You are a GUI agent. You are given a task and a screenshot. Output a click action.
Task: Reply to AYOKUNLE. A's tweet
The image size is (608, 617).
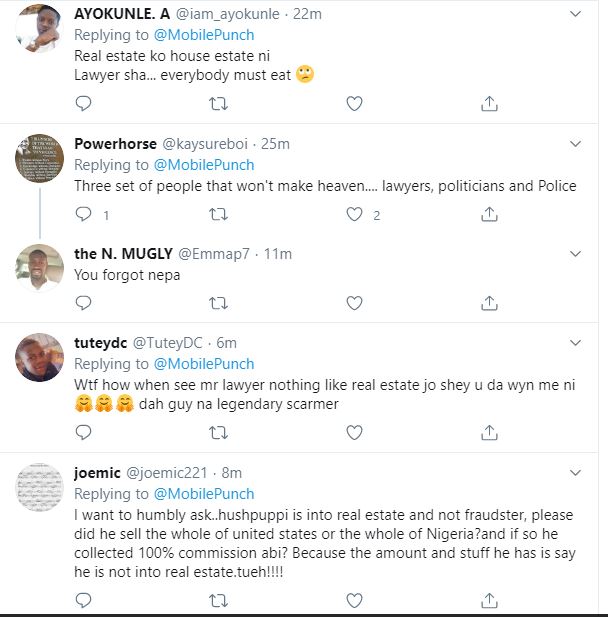(x=83, y=103)
